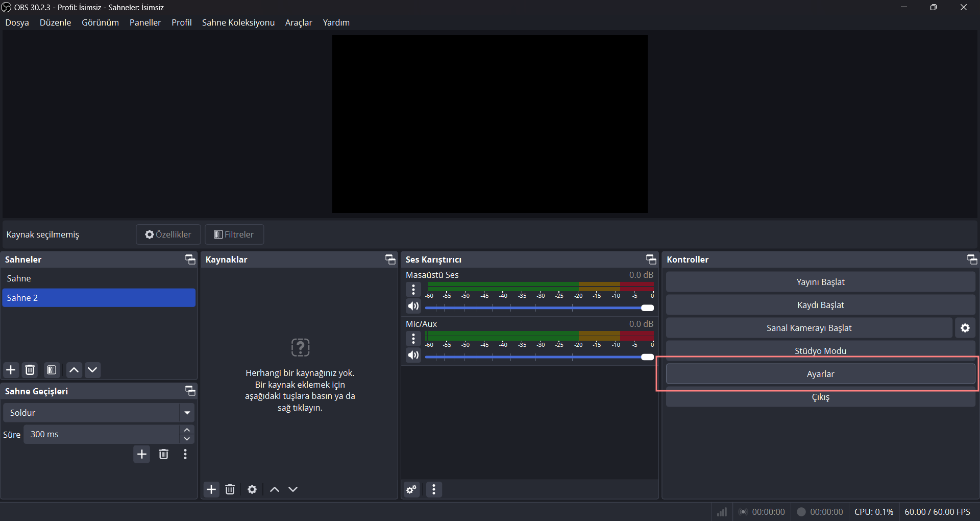The height and width of the screenshot is (521, 980).
Task: Open Masaüstü Ses options three-dots
Action: 413,290
